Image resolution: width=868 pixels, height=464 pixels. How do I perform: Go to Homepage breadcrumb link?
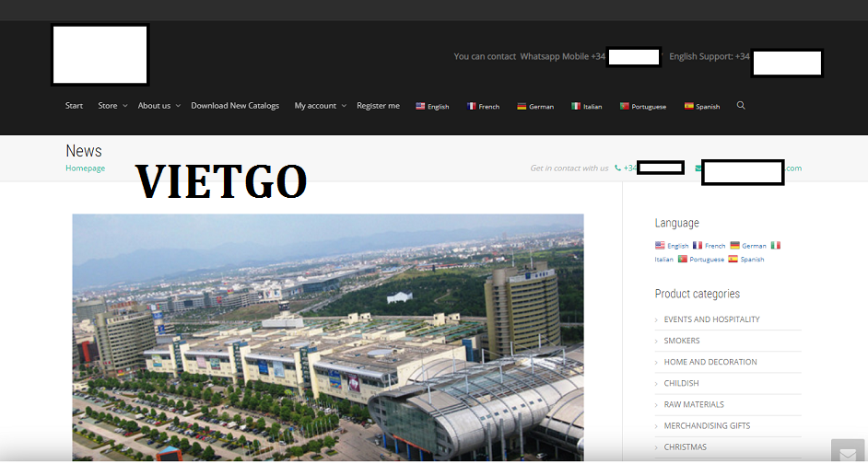coord(86,168)
